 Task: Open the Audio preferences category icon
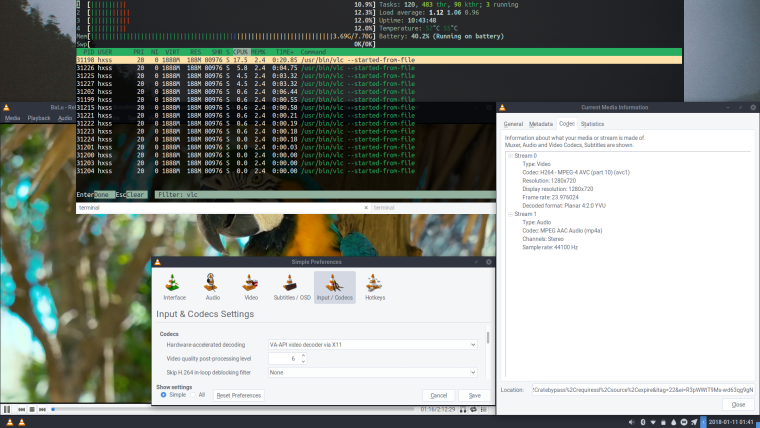(x=212, y=287)
